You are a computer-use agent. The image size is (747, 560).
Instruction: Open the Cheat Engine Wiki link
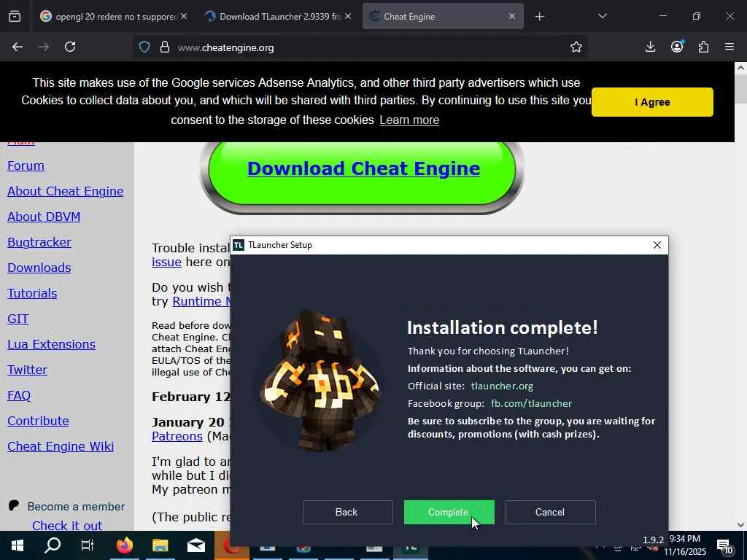[61, 446]
